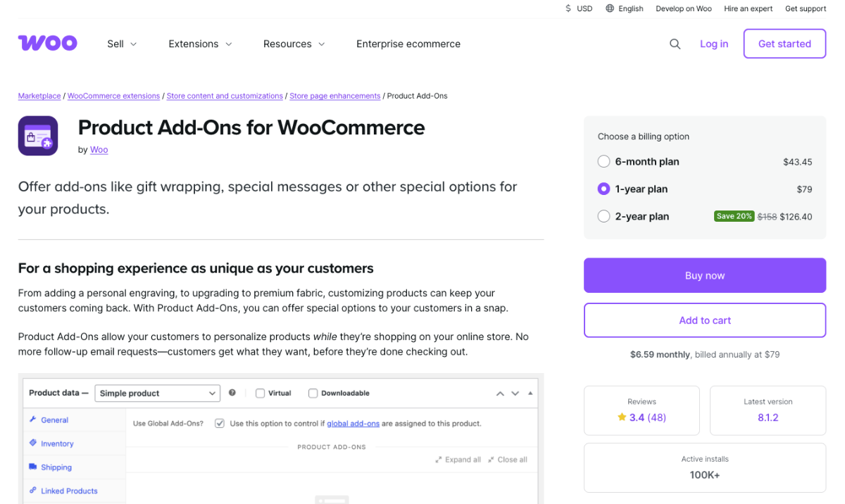The image size is (845, 504).
Task: Switch to Enterprise ecommerce navigation item
Action: [x=408, y=44]
